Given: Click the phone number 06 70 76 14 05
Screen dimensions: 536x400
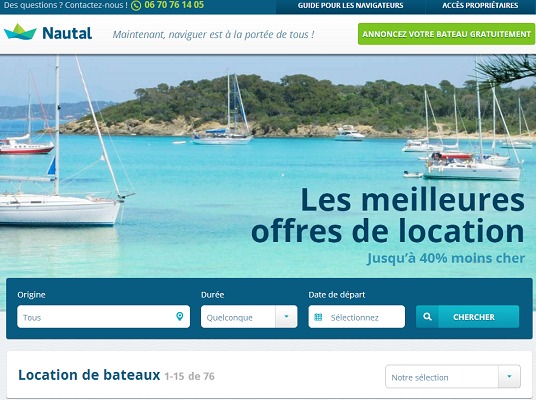Looking at the screenshot, I should pyautogui.click(x=174, y=5).
